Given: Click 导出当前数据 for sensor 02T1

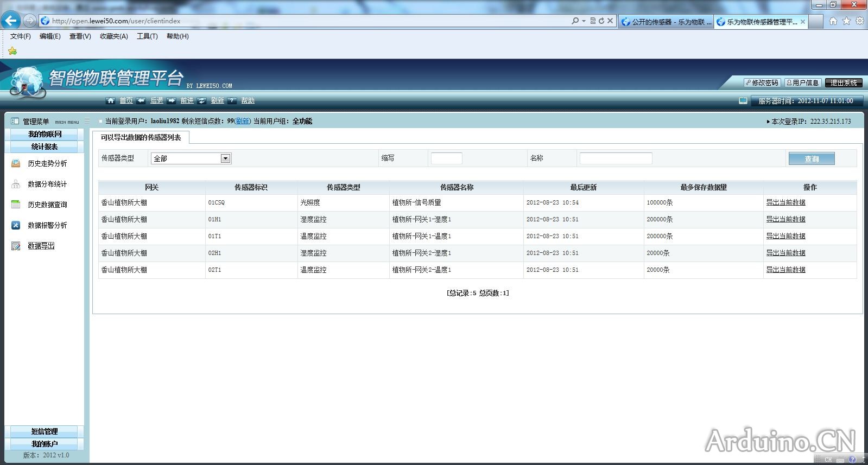Looking at the screenshot, I should (x=785, y=270).
